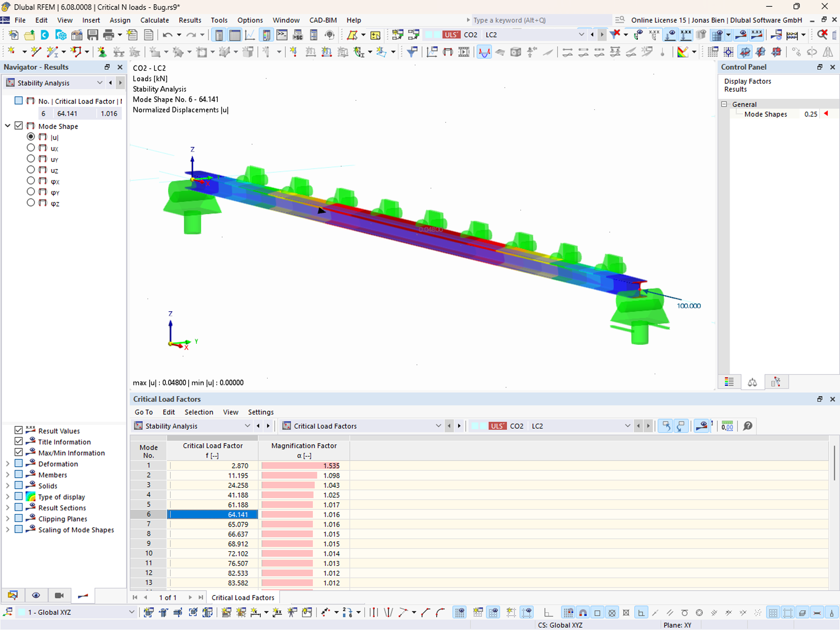
Task: Toggle the deformation display icon
Action: click(x=484, y=52)
